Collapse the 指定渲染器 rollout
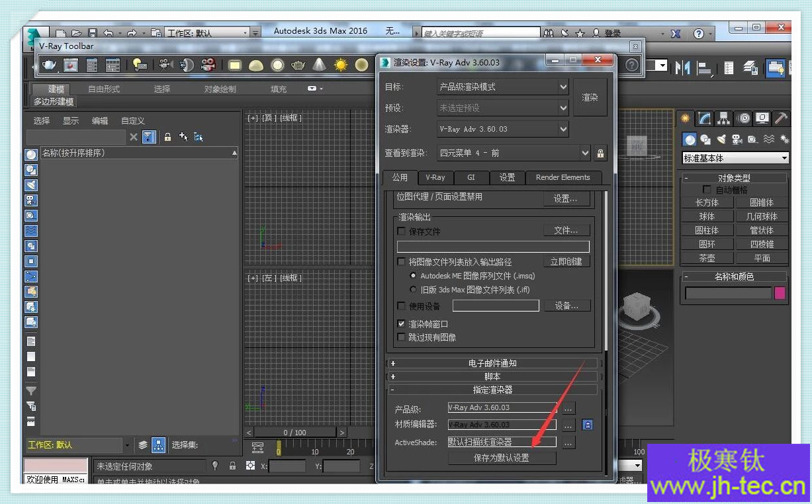Image resolution: width=812 pixels, height=504 pixels. pyautogui.click(x=493, y=390)
